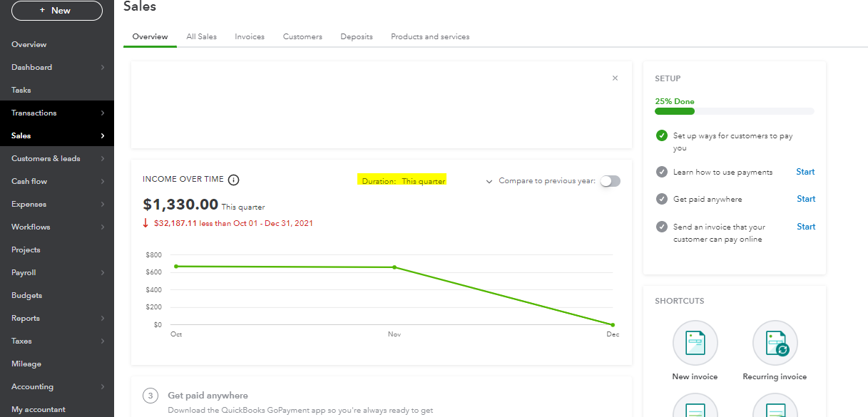Click Start next to "Get paid anywhere"
868x417 pixels.
[805, 199]
